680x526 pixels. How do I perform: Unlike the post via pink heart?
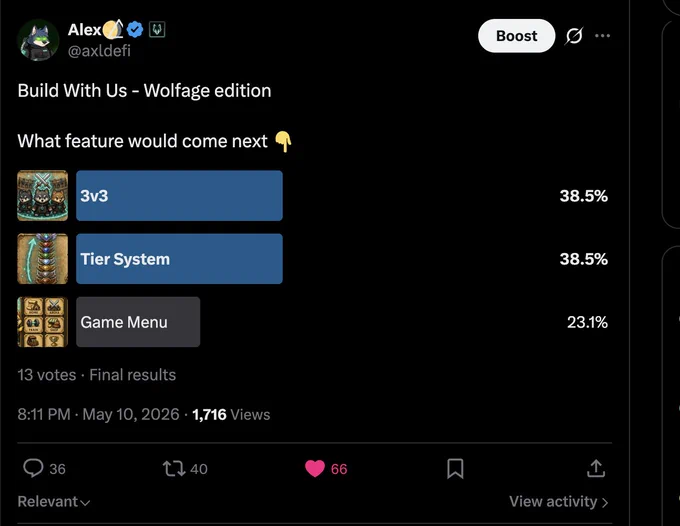(315, 469)
